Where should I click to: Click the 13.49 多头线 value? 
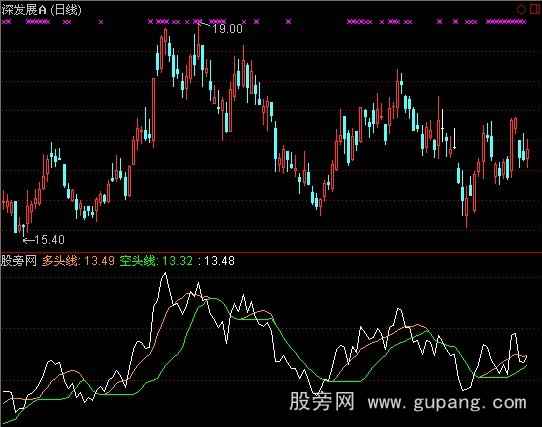(100, 261)
